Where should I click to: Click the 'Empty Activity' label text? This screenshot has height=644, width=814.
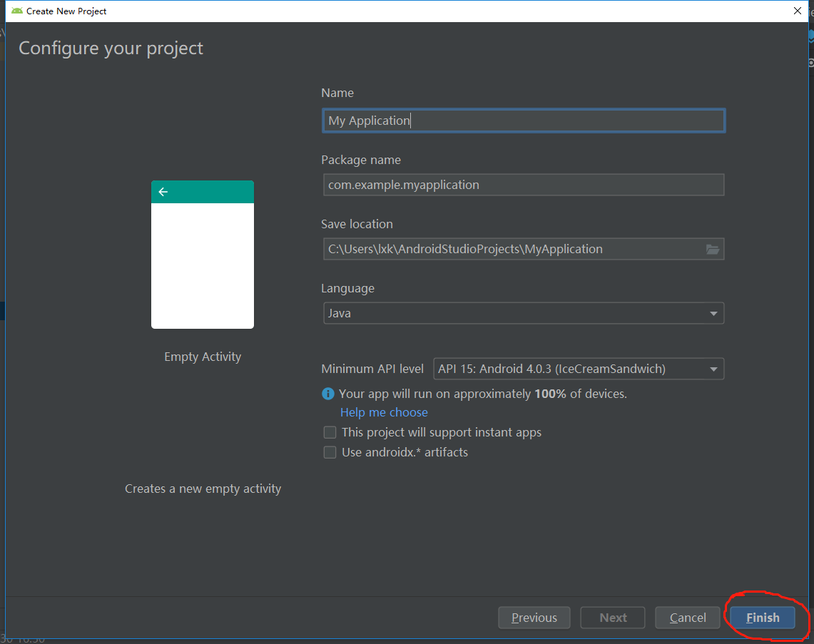click(203, 357)
